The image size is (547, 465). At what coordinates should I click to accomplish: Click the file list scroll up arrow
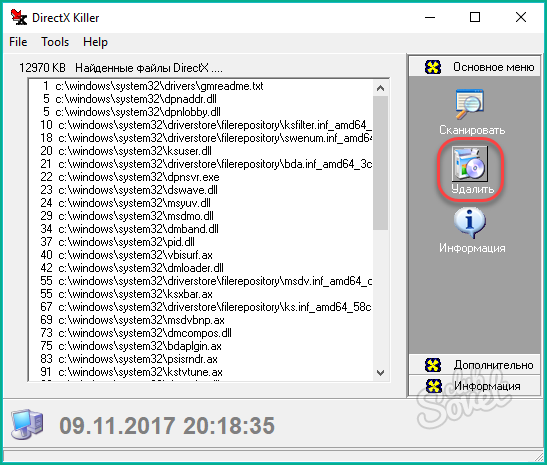[x=381, y=88]
